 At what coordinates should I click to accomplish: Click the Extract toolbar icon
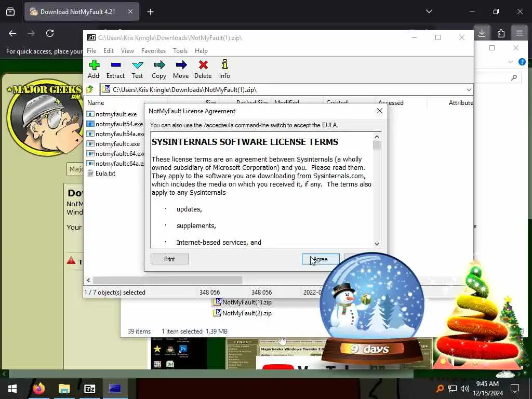coord(115,69)
